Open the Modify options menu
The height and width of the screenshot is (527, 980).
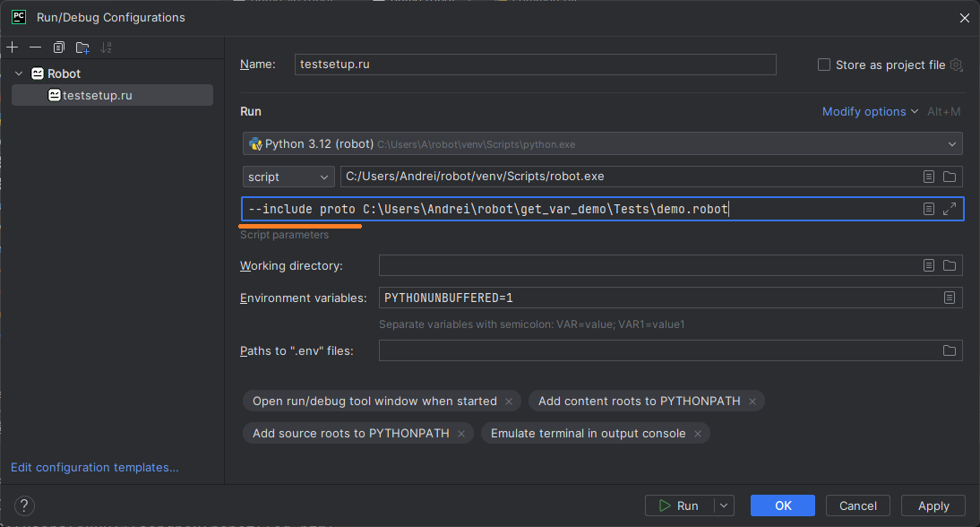(x=870, y=111)
